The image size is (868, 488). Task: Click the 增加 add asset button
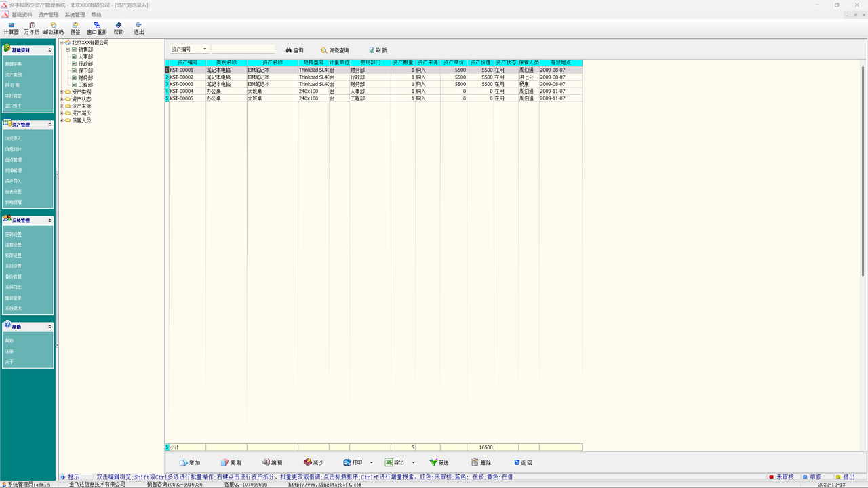point(190,463)
